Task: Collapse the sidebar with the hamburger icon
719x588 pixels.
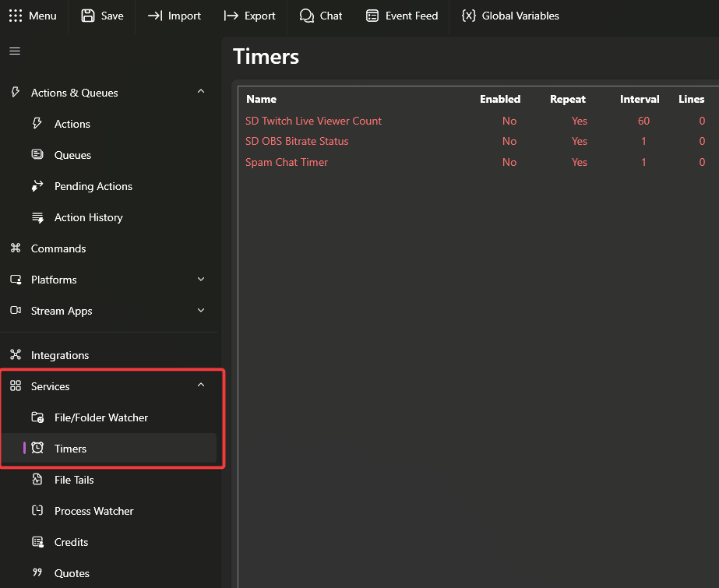Action: pos(14,51)
